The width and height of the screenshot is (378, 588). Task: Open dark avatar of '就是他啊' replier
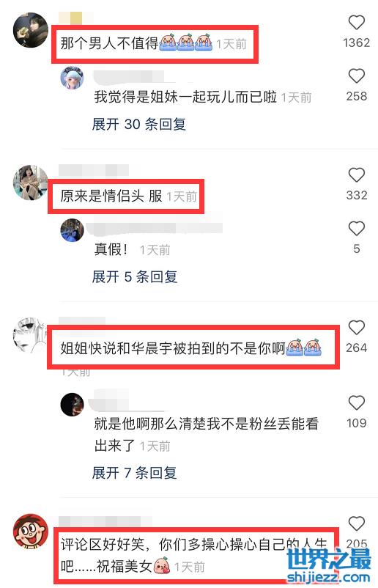[x=72, y=404]
